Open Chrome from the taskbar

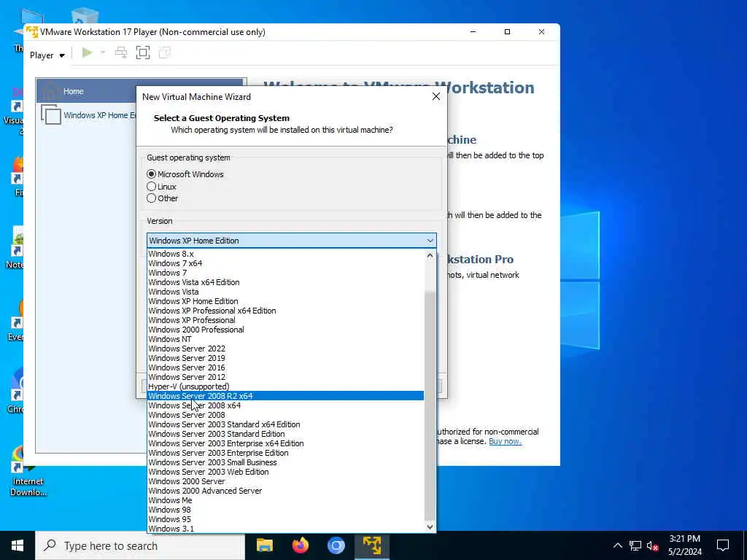(x=336, y=545)
